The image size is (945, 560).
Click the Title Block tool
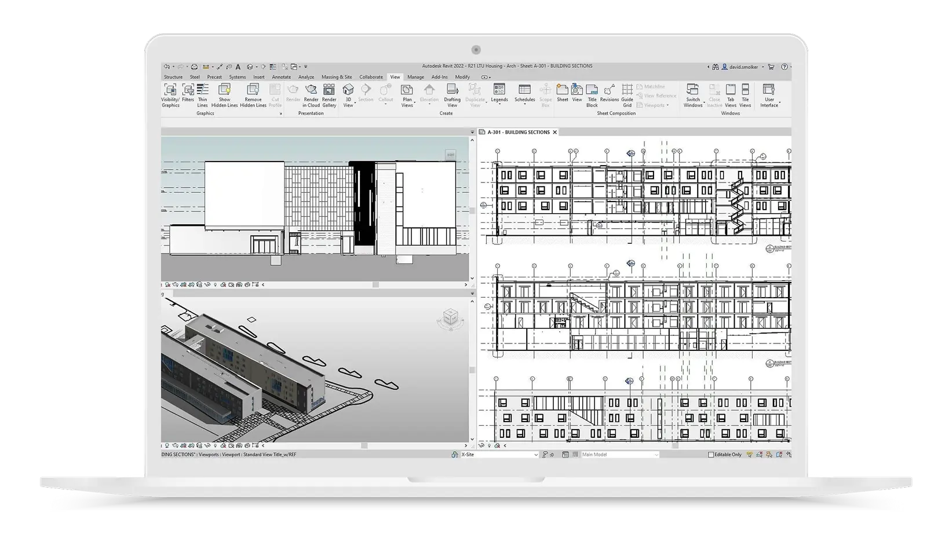(592, 96)
